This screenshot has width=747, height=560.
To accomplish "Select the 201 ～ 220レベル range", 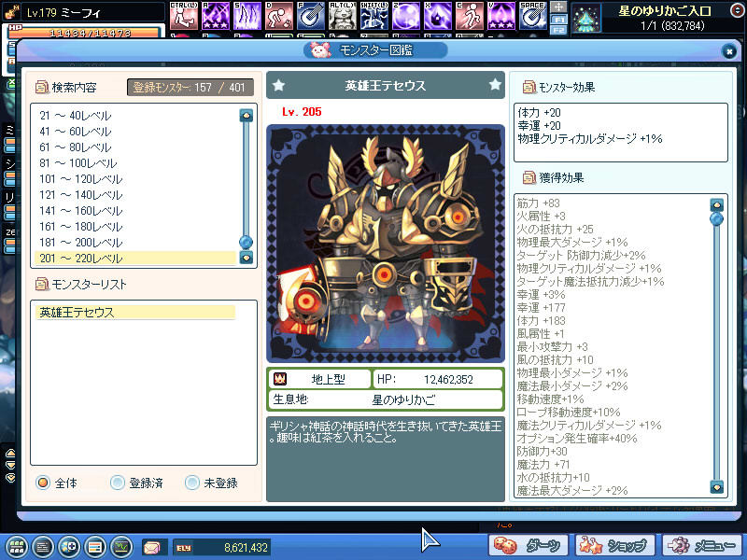I will [135, 259].
